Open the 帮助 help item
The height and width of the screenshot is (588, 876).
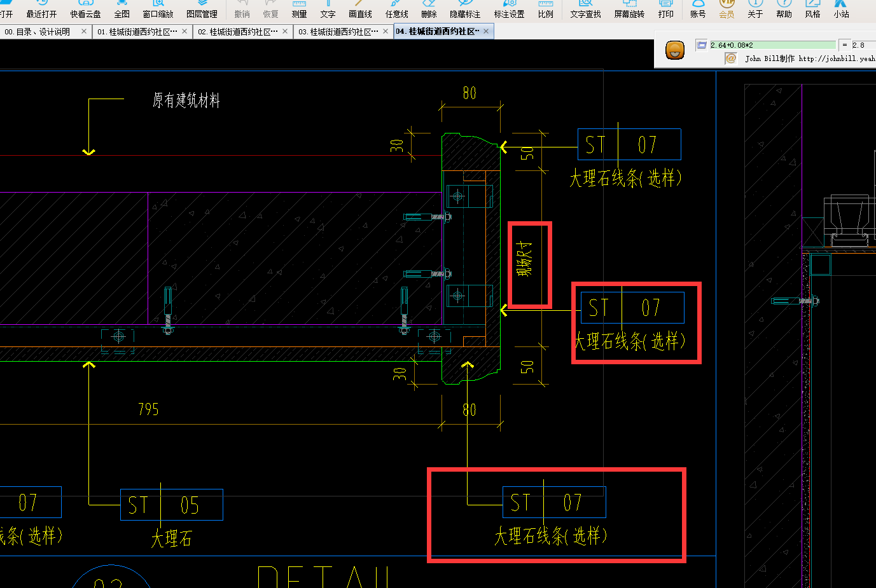[784, 10]
